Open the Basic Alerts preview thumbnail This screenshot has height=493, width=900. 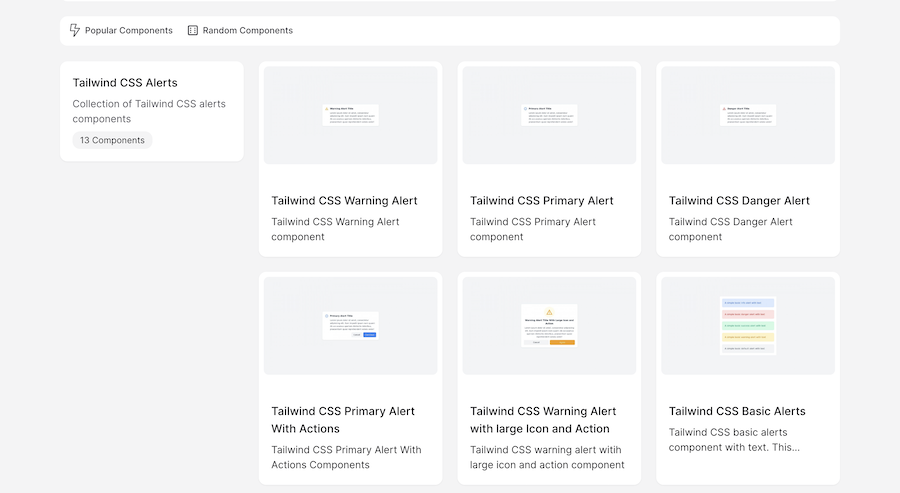coord(748,326)
